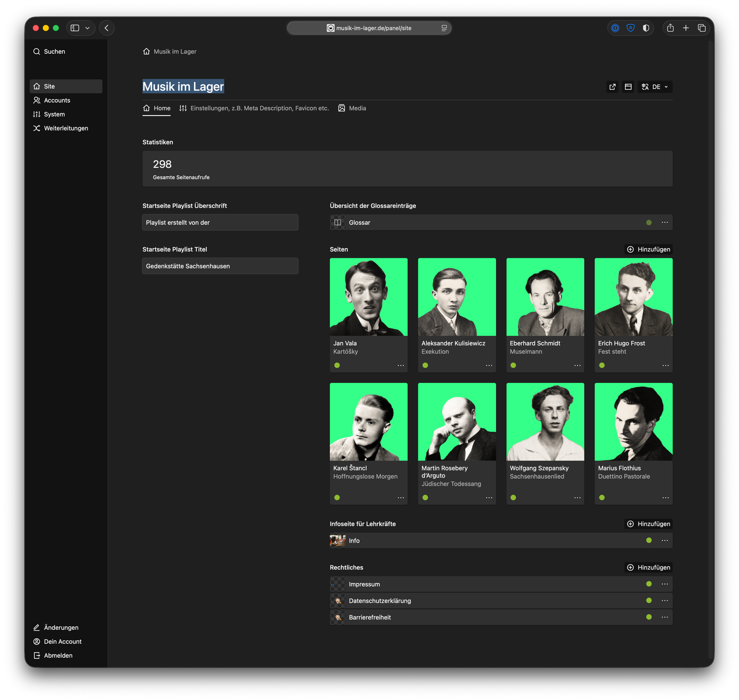Select Site in the sidebar
Screen dimensions: 739x700
66,86
